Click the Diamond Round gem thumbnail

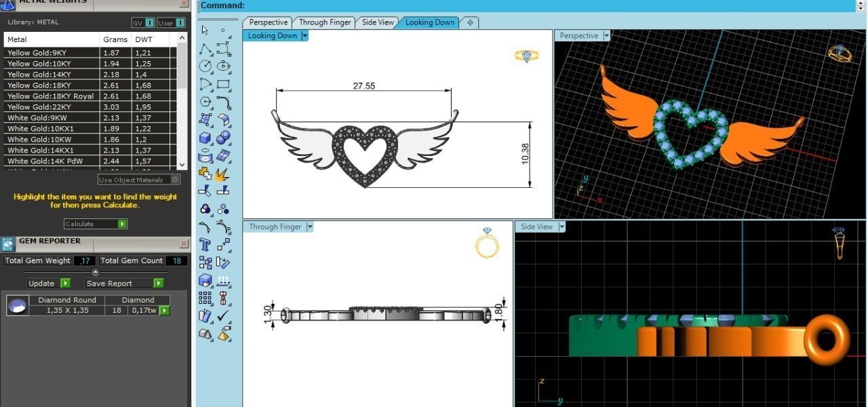[x=18, y=306]
